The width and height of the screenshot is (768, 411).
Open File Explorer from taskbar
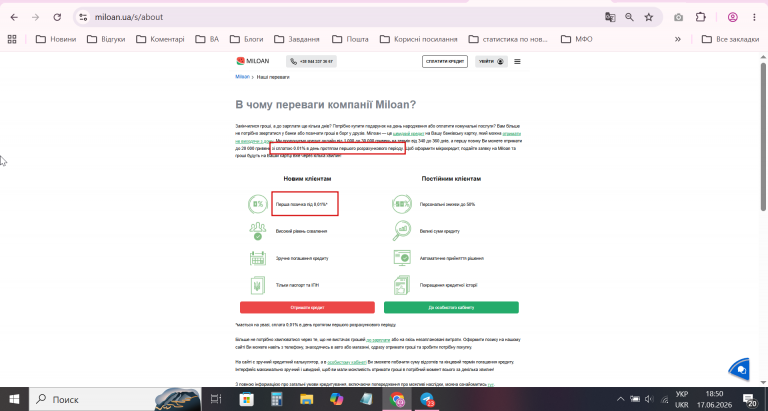(x=307, y=399)
